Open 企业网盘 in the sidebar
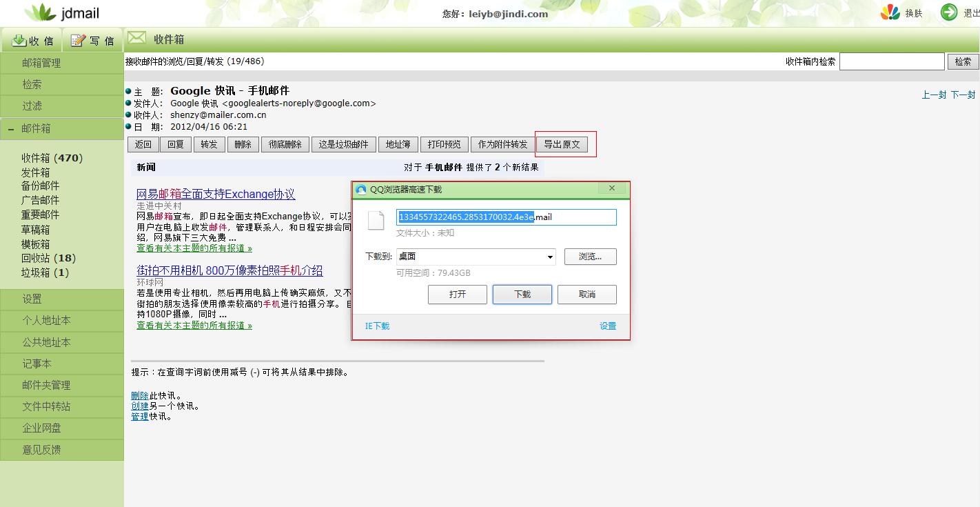The width and height of the screenshot is (980, 507). (x=62, y=428)
